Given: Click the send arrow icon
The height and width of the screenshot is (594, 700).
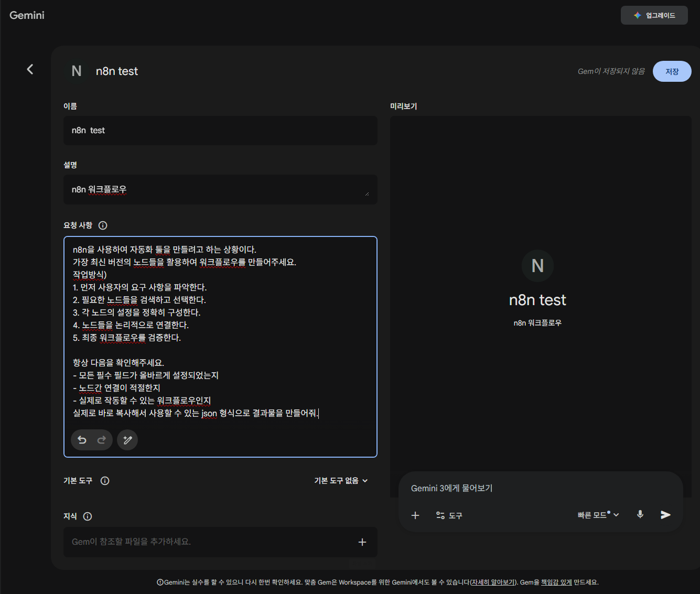Looking at the screenshot, I should pyautogui.click(x=665, y=515).
